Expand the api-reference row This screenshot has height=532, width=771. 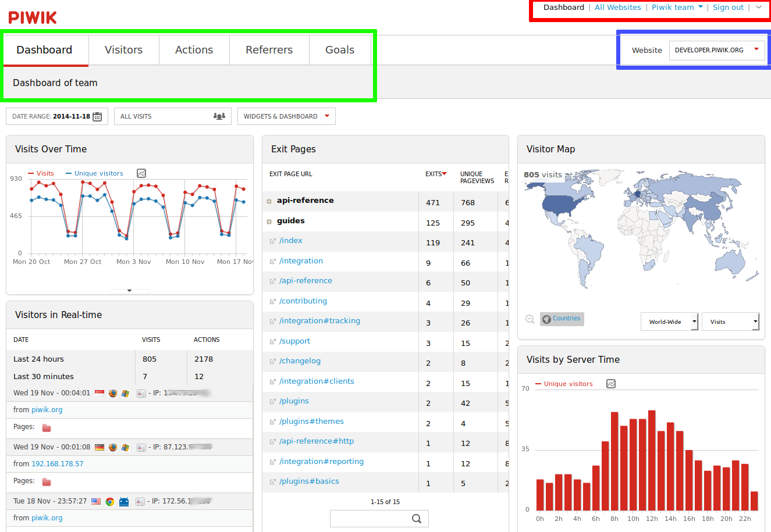click(269, 201)
